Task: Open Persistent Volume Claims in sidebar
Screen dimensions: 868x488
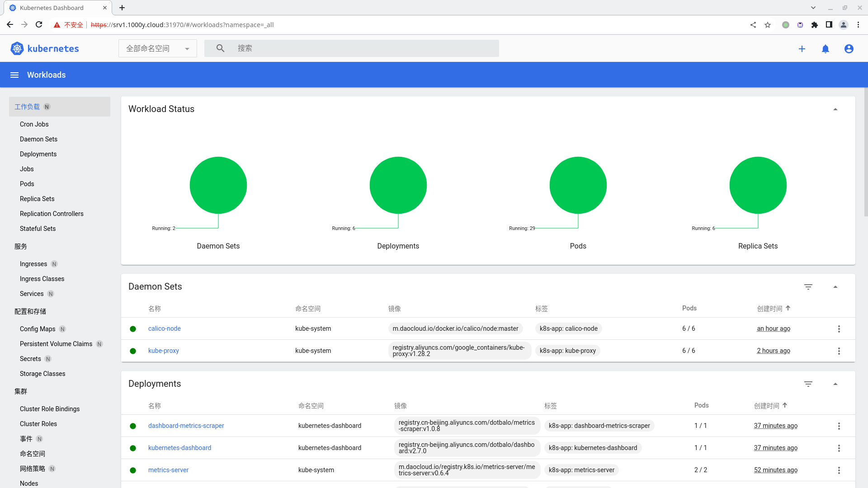Action: pos(56,344)
